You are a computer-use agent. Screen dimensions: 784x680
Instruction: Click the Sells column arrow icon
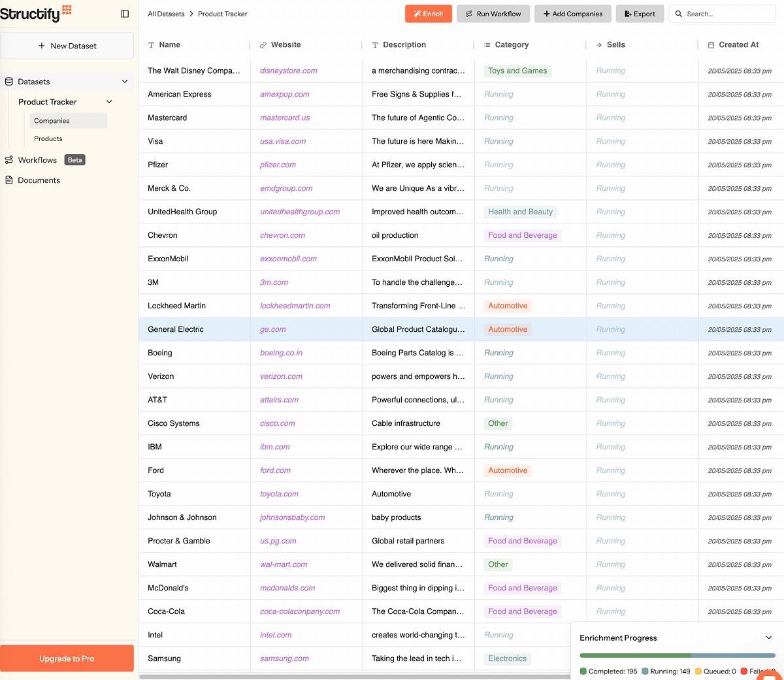(x=599, y=45)
